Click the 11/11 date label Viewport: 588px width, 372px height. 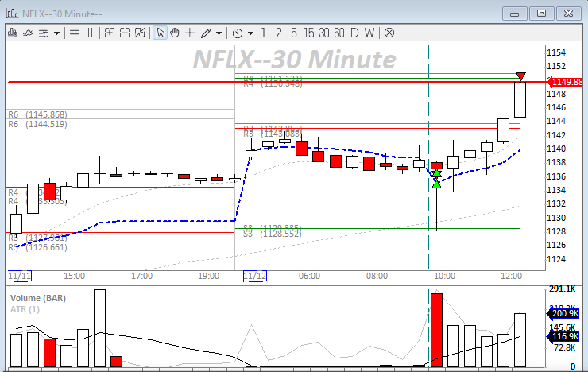tap(20, 276)
